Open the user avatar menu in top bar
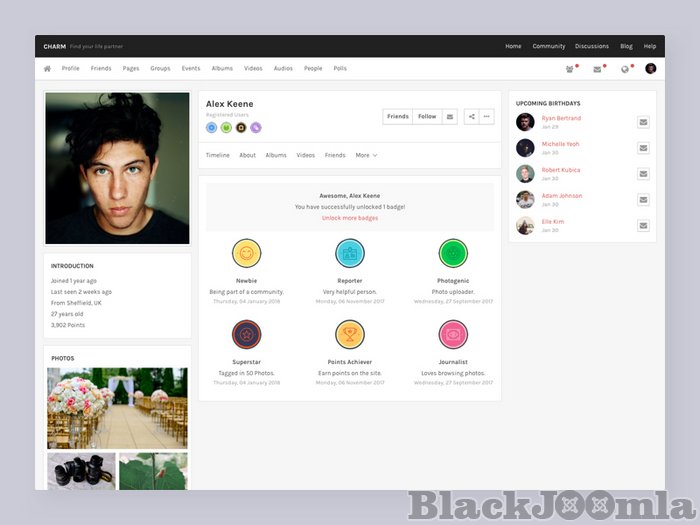The width and height of the screenshot is (700, 525). 651,69
